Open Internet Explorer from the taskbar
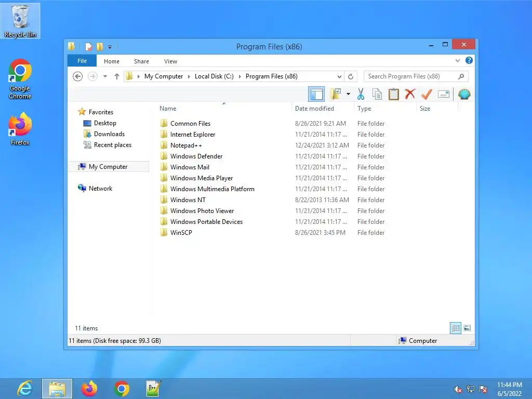Screen dimensions: 532x399 click(x=25, y=389)
